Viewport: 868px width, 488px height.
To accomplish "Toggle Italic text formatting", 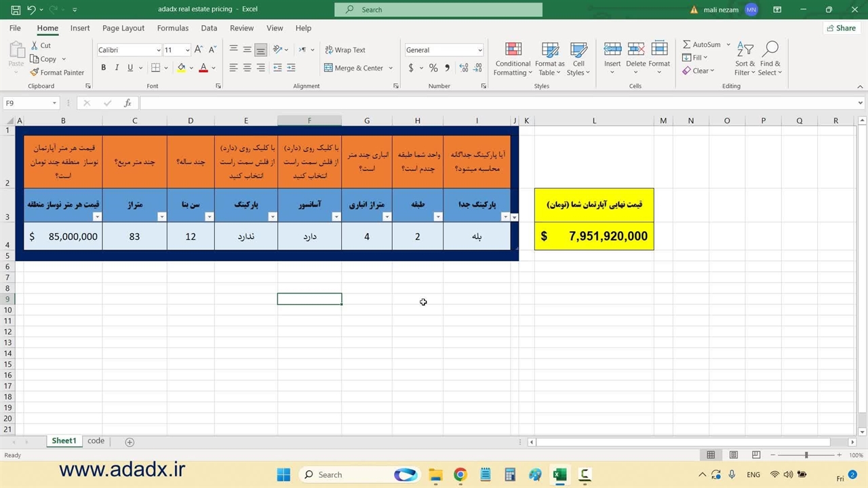I will coord(117,68).
